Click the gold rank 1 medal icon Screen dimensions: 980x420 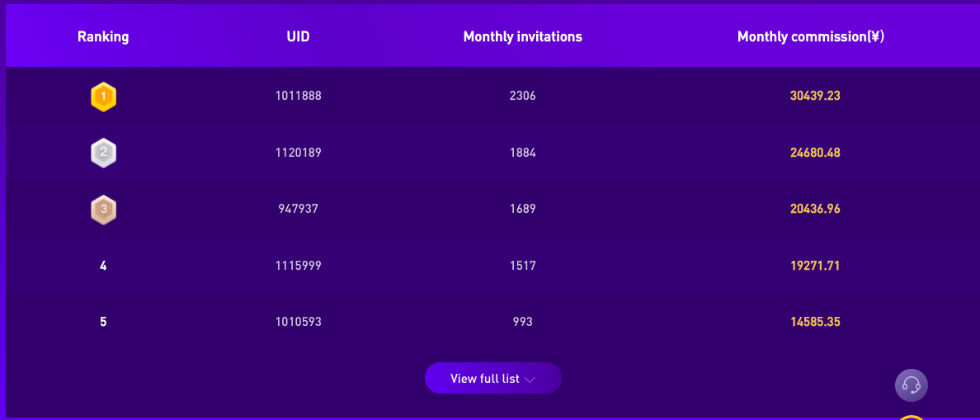pyautogui.click(x=103, y=97)
